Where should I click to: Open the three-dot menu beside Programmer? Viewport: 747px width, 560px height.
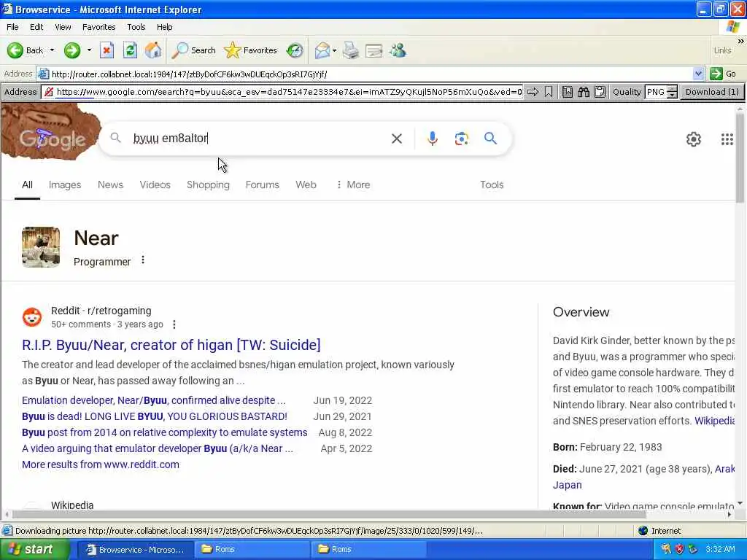pyautogui.click(x=143, y=260)
